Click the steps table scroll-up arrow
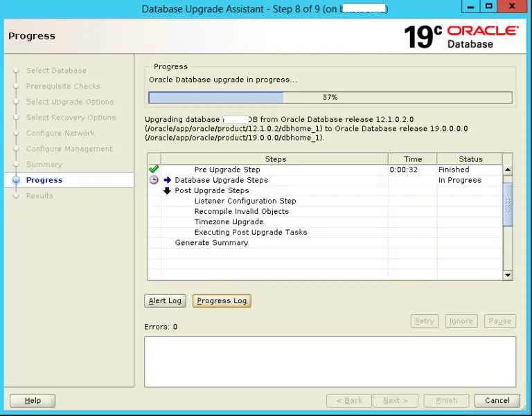This screenshot has height=416, width=532. [x=508, y=170]
